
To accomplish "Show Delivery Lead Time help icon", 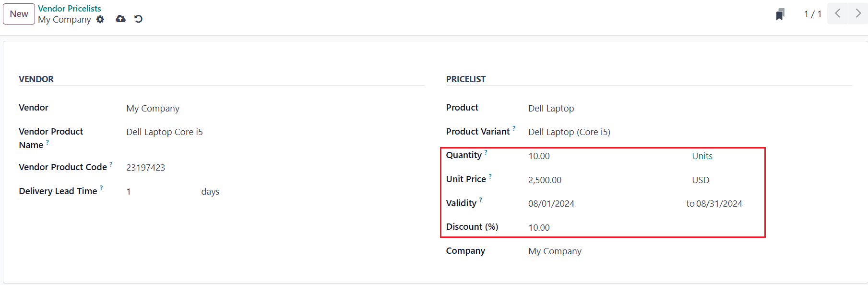I will (x=101, y=188).
